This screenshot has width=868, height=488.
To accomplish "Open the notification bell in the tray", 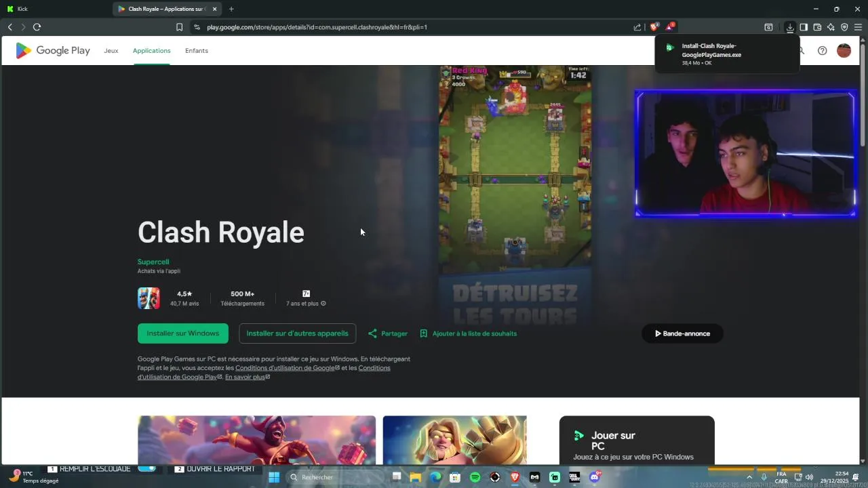I will (856, 477).
